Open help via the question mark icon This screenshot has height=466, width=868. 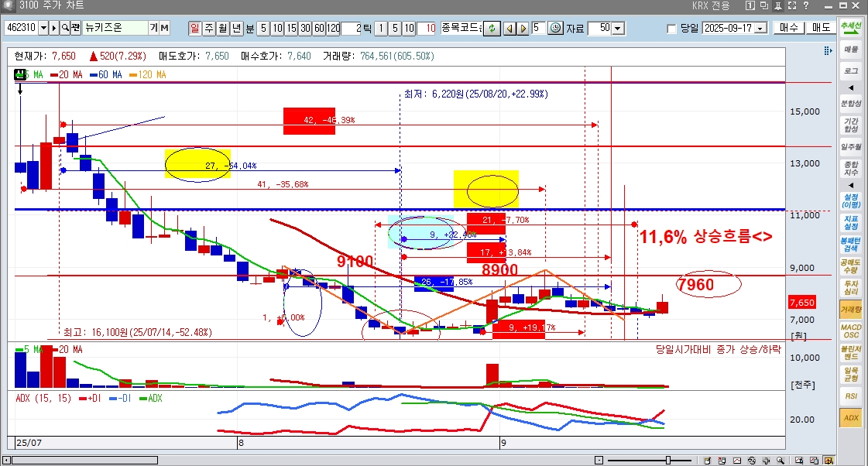[x=806, y=5]
